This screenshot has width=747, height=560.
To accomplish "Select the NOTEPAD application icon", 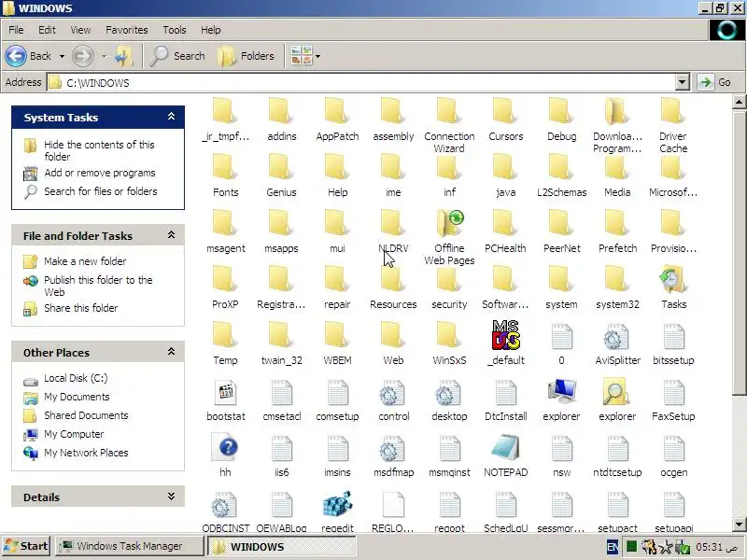I will [x=505, y=448].
